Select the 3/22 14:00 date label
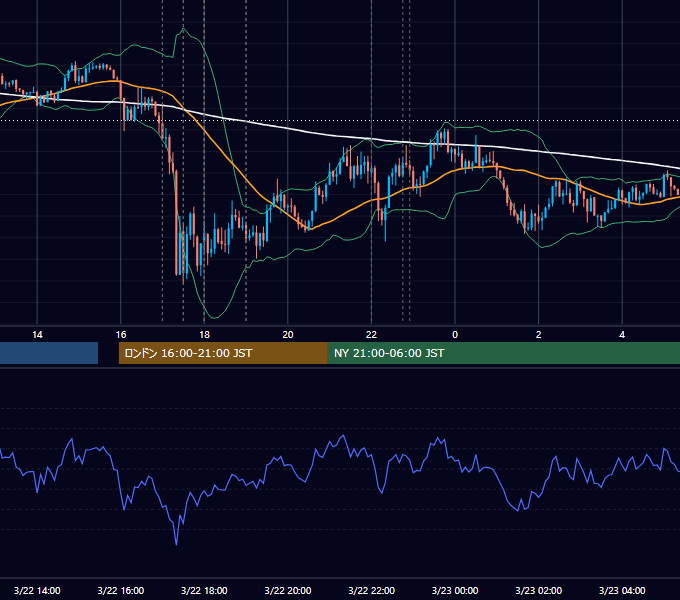The height and width of the screenshot is (600, 680). coord(37,590)
